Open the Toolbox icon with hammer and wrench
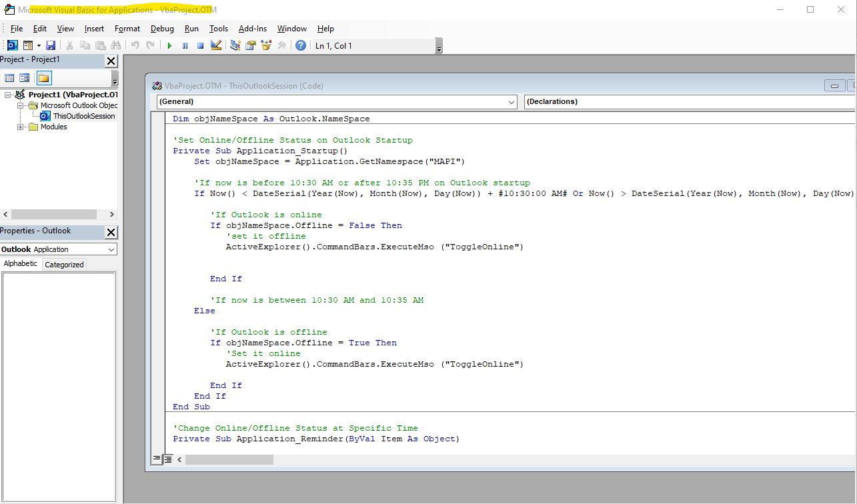Image resolution: width=857 pixels, height=504 pixels. click(281, 45)
